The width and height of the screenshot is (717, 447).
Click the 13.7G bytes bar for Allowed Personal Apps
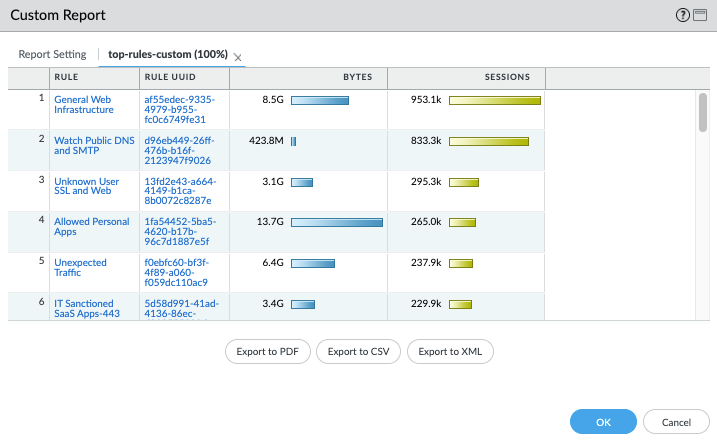336,222
